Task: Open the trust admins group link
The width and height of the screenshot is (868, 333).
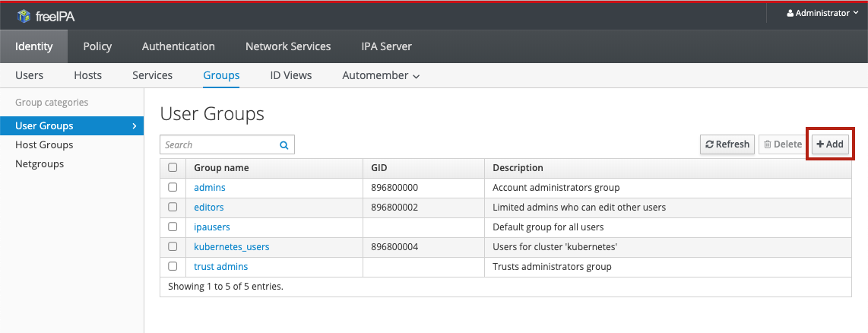Action: click(220, 266)
